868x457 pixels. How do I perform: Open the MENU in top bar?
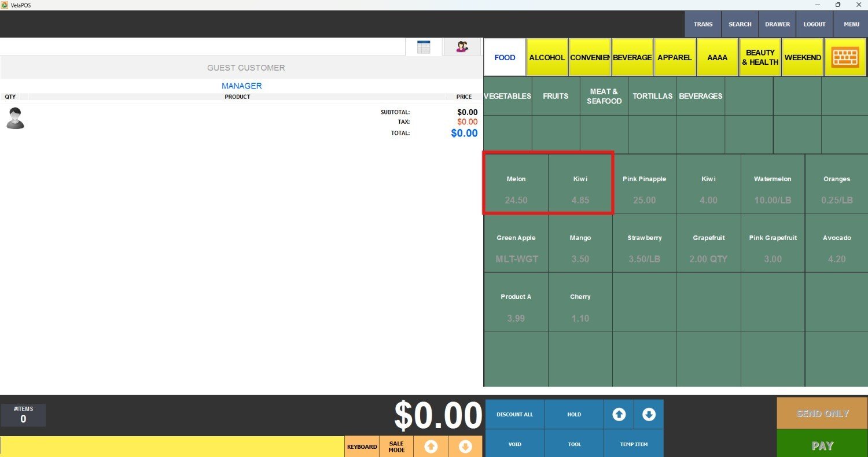coord(851,24)
